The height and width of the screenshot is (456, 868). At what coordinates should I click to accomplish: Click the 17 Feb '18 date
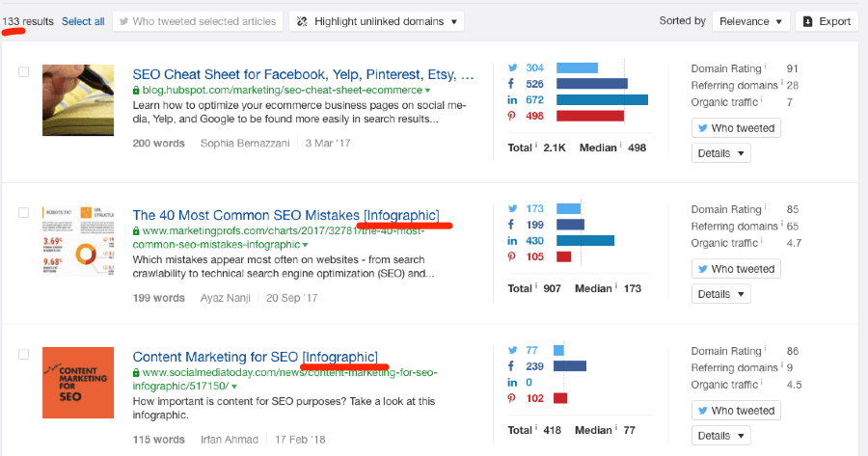pos(300,440)
